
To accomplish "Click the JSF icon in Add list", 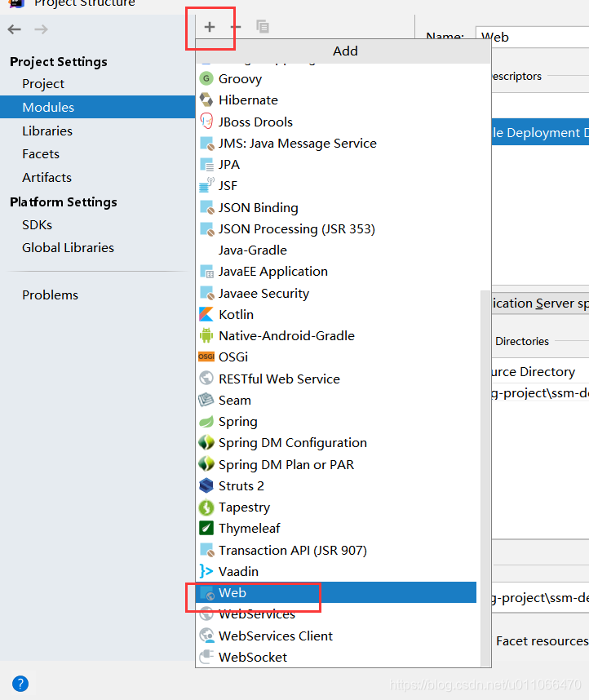I will coord(206,185).
